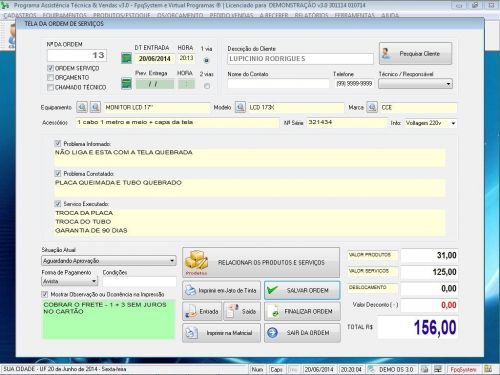Open calendar icon beside Prev. Entrega date
Viewport: 500px width, 375px height.
[126, 84]
